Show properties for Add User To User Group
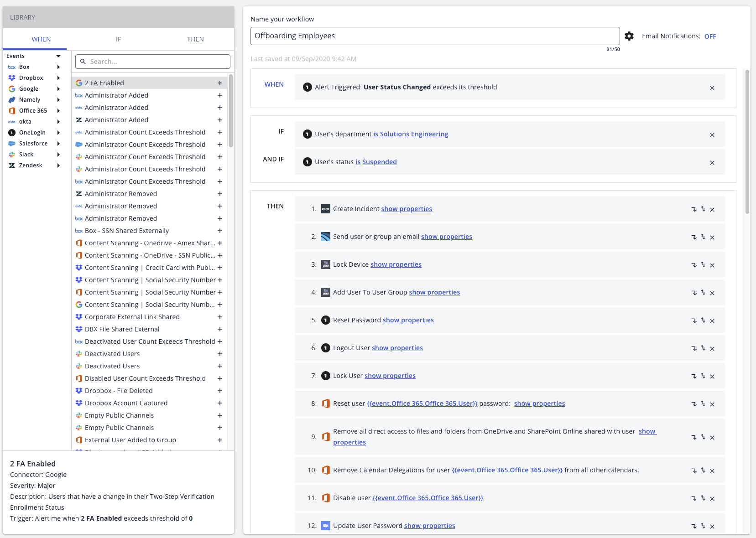Screen dimensions: 756x538 point(434,292)
